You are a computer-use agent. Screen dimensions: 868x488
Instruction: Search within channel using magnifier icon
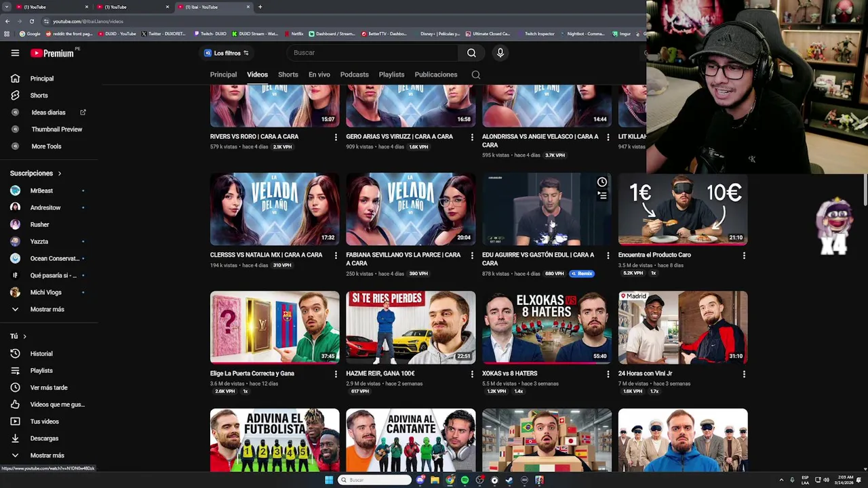click(x=476, y=75)
